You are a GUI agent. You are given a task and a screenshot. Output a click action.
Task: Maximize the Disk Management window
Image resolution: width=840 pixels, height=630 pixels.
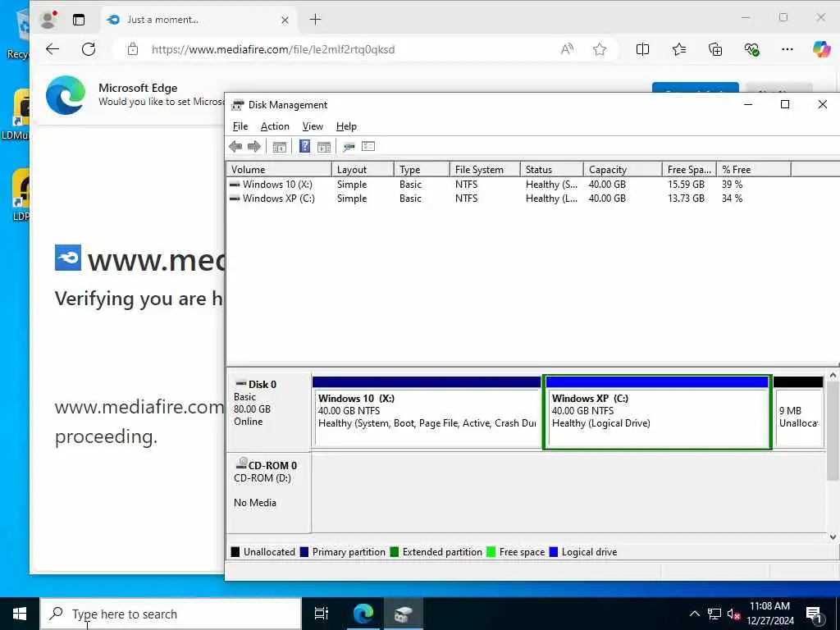pyautogui.click(x=785, y=104)
